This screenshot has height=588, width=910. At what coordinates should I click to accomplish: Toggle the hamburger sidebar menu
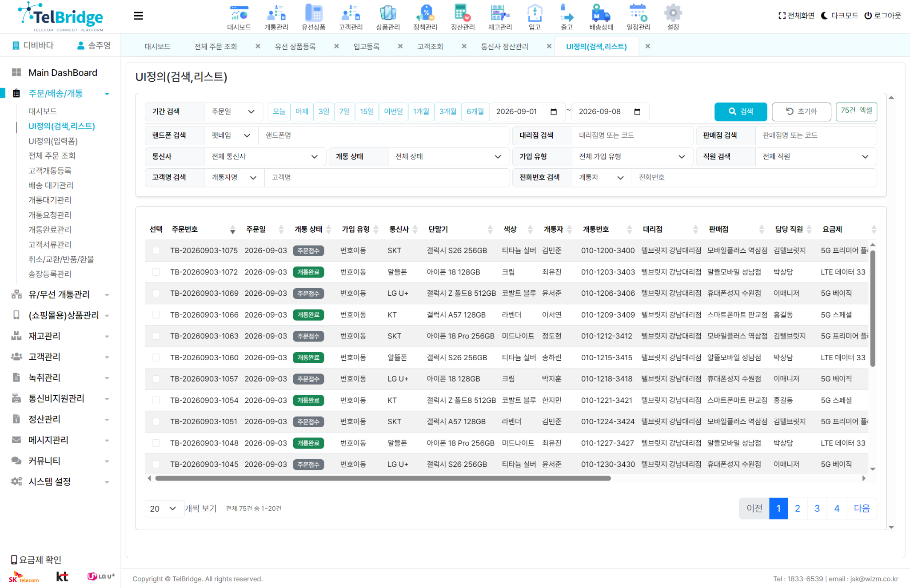pos(138,16)
